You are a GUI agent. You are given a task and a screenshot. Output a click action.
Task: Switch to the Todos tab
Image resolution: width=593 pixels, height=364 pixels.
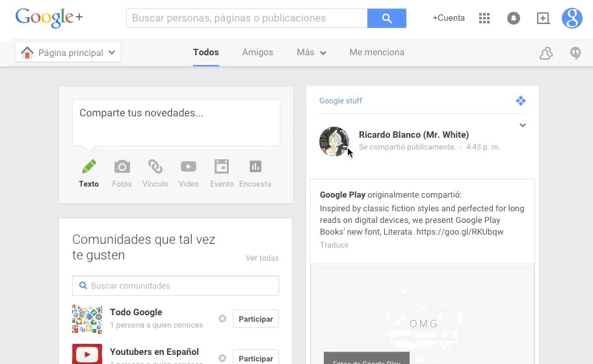(x=205, y=52)
